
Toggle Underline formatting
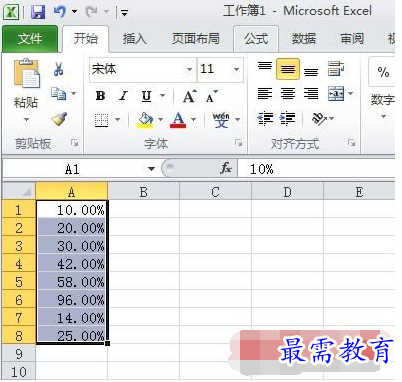pyautogui.click(x=146, y=96)
